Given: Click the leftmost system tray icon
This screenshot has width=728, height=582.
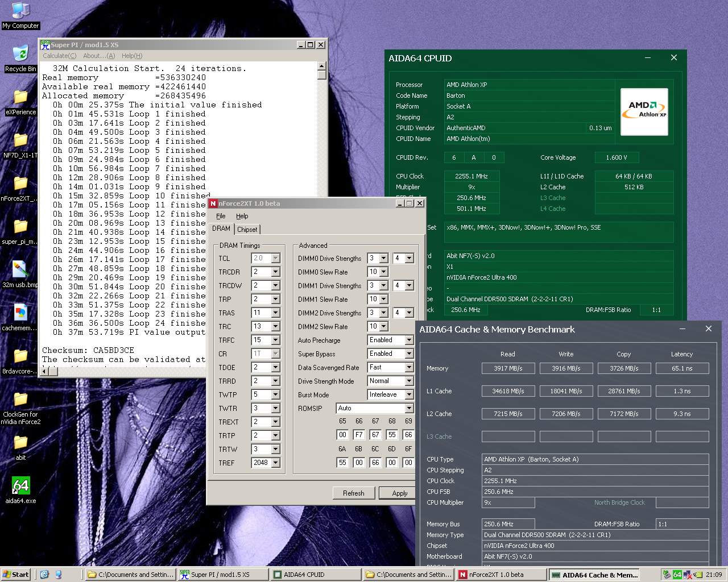Looking at the screenshot, I should click(x=667, y=575).
